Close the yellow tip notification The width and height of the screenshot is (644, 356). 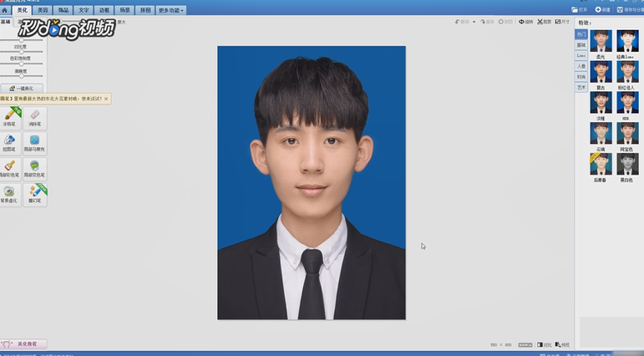[106, 99]
